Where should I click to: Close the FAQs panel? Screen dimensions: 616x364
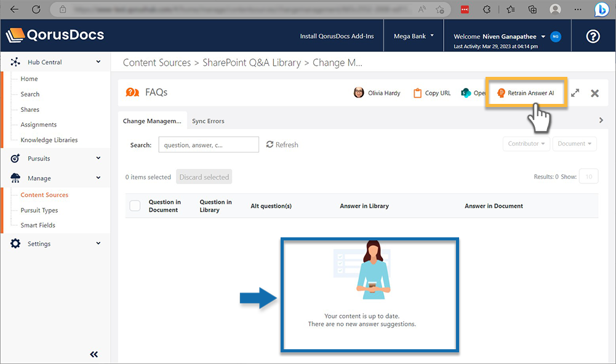pyautogui.click(x=595, y=93)
